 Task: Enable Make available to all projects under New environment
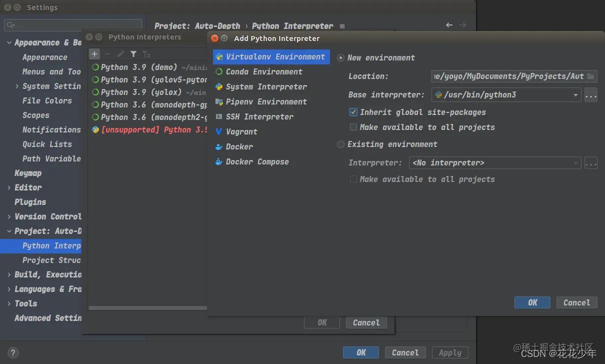click(353, 127)
